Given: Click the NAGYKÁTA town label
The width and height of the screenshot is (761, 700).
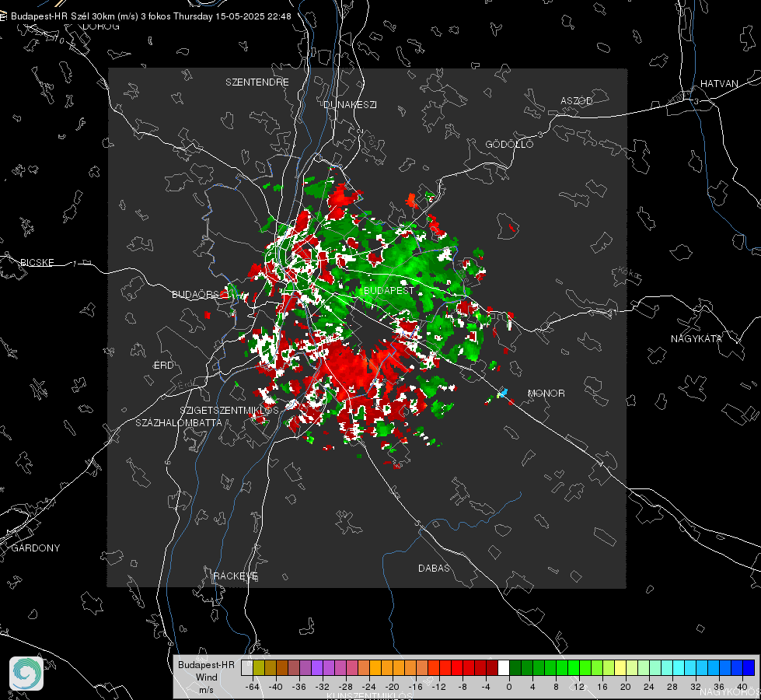Looking at the screenshot, I should (x=696, y=338).
